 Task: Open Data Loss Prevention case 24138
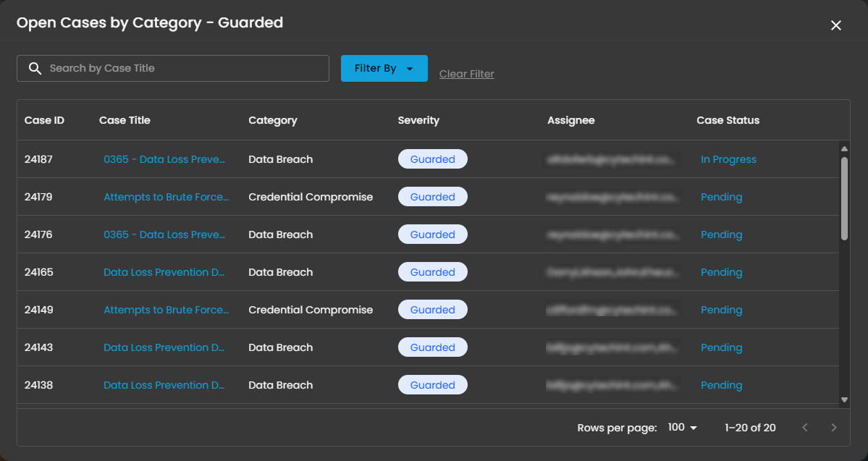(164, 385)
